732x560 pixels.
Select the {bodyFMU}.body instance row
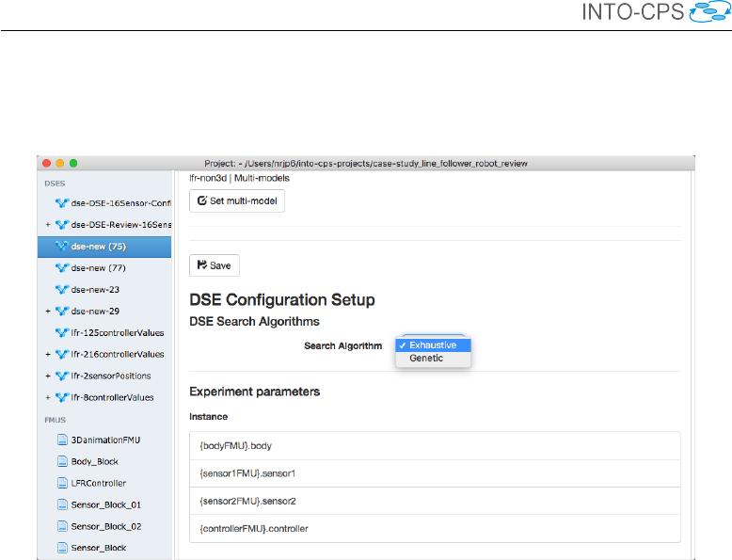pos(434,445)
